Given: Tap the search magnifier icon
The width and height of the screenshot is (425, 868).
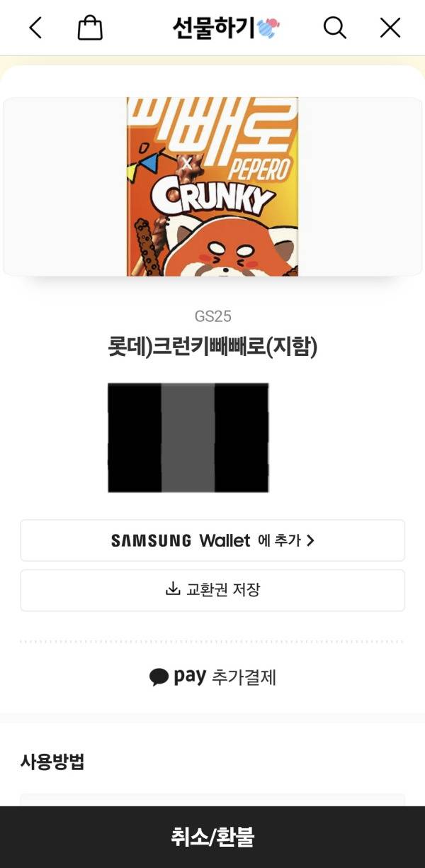Looking at the screenshot, I should tap(334, 28).
